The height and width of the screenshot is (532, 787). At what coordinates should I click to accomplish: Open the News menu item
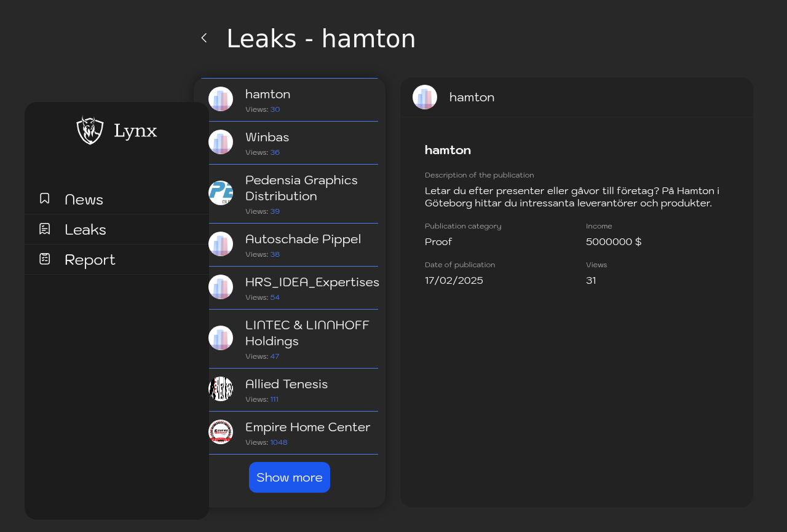coord(117,199)
